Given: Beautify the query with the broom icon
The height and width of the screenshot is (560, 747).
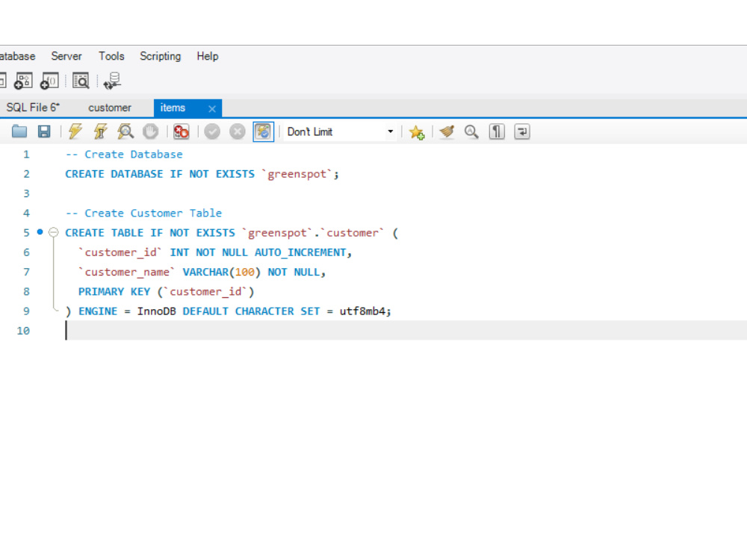Looking at the screenshot, I should 447,131.
